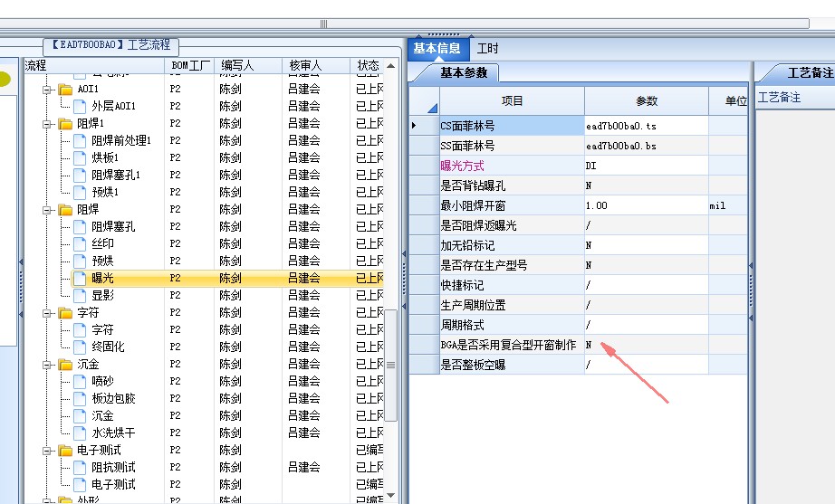Collapse the 字符 tree node
The width and height of the screenshot is (835, 504).
tap(47, 313)
